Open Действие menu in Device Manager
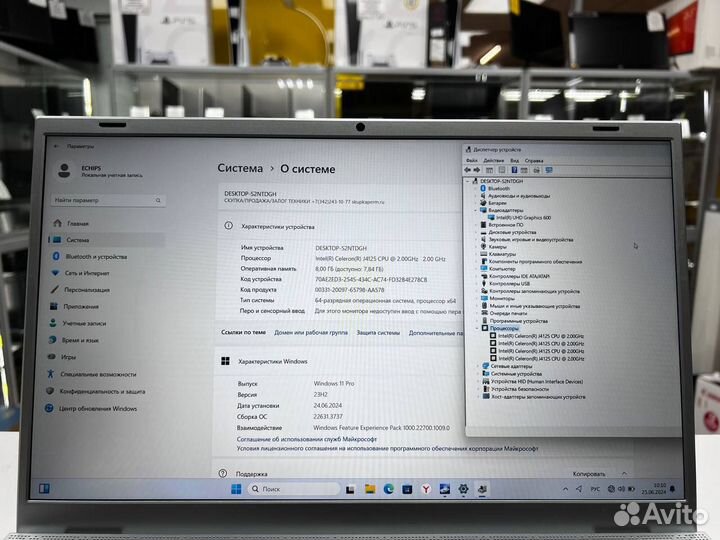Screen dimensions: 720x540 (494, 160)
